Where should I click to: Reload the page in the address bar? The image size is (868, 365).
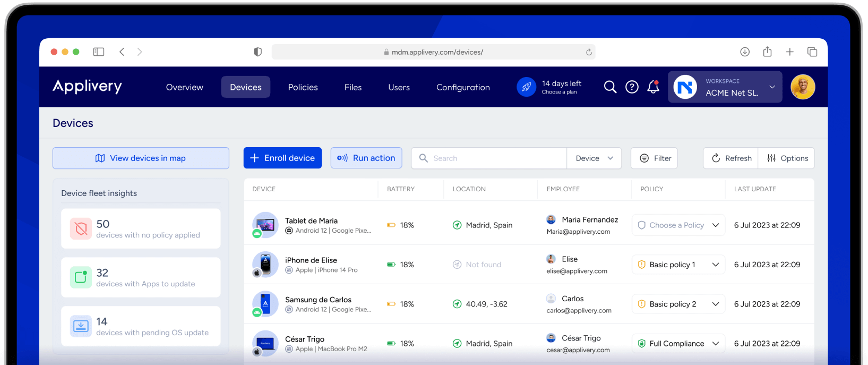pyautogui.click(x=589, y=52)
